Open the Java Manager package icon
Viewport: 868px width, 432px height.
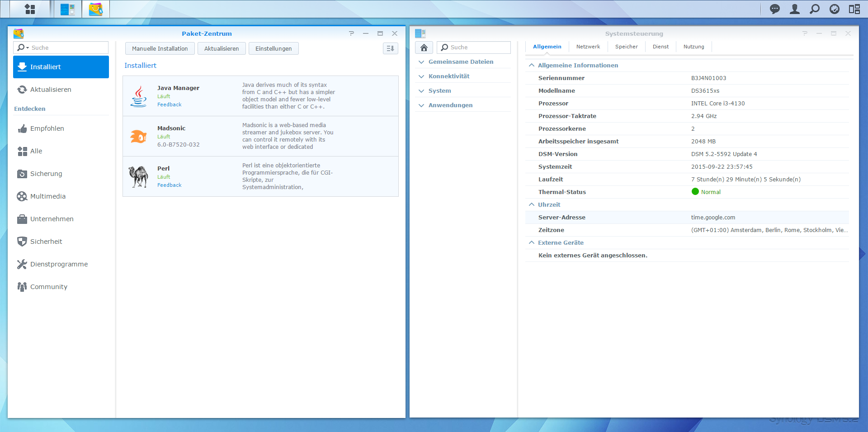pyautogui.click(x=138, y=96)
